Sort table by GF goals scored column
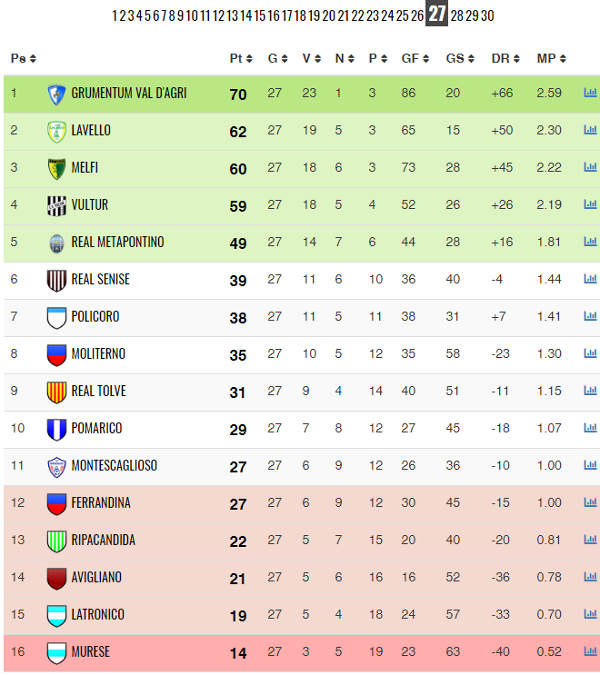The height and width of the screenshot is (675, 600). (415, 58)
